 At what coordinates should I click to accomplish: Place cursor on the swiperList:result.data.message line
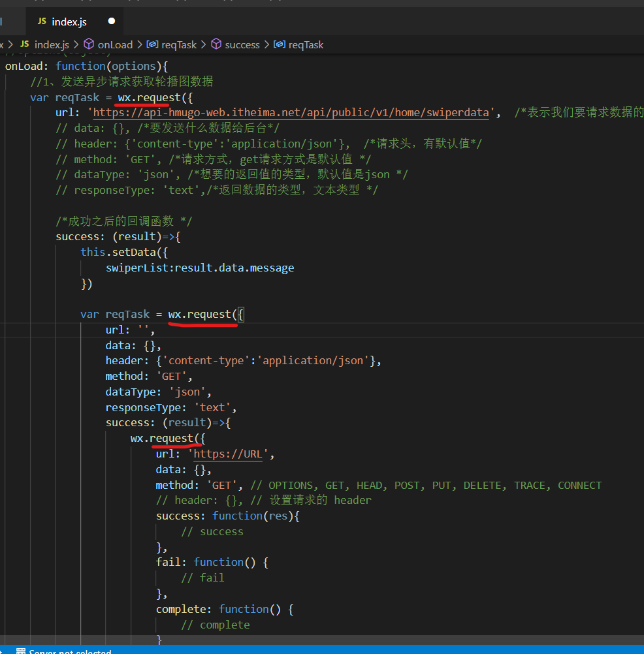click(200, 268)
